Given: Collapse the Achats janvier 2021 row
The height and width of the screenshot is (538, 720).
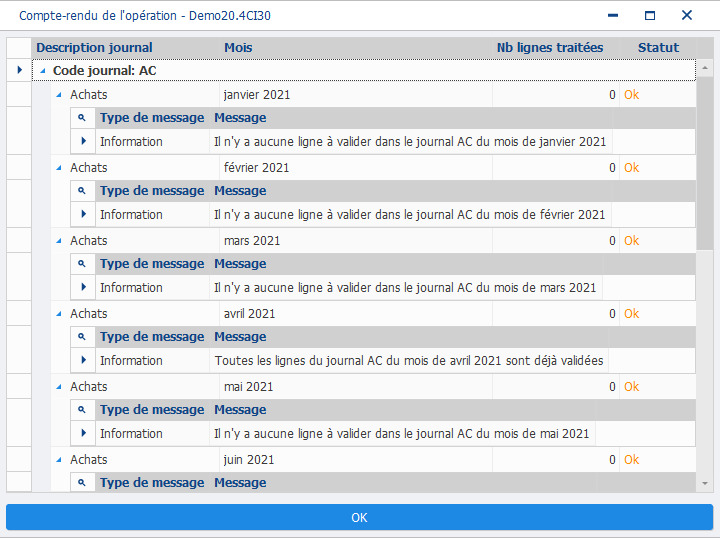Looking at the screenshot, I should (x=59, y=95).
